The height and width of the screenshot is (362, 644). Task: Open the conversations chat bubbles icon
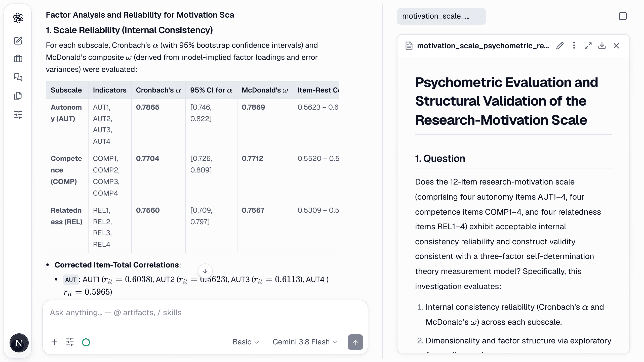18,77
